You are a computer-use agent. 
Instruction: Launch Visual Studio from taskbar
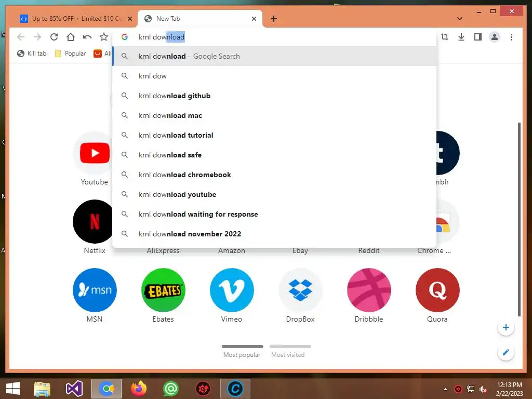[x=74, y=389]
